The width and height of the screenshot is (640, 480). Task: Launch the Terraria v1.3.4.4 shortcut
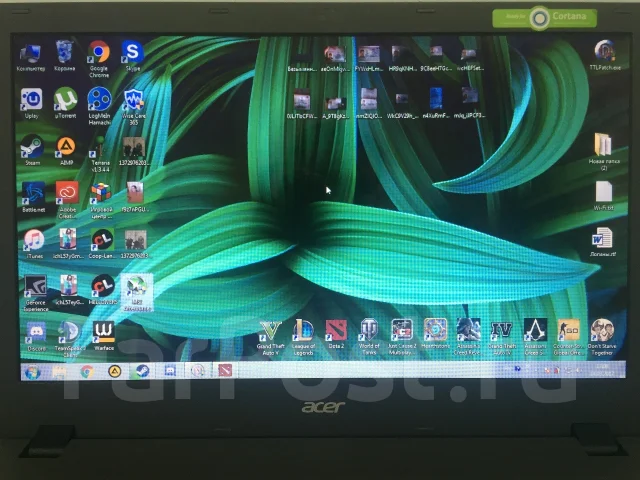[100, 154]
